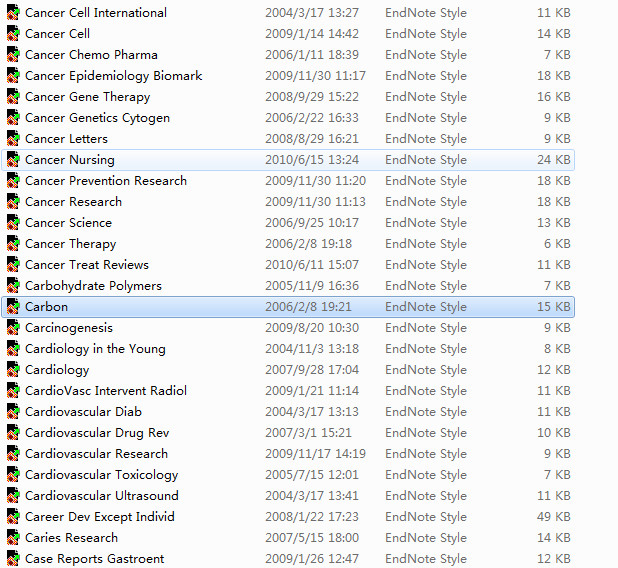Click the icon for Cancer Genetics Cytogen
The width and height of the screenshot is (618, 568).
click(x=13, y=117)
